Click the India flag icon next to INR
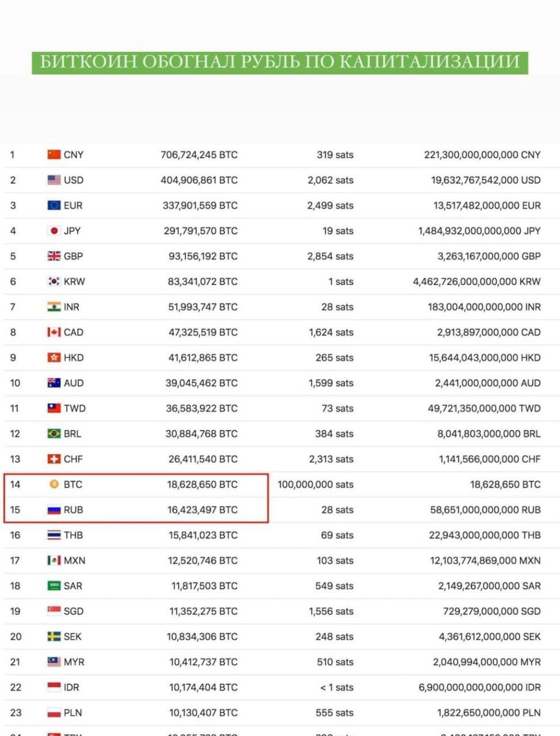 tap(54, 306)
